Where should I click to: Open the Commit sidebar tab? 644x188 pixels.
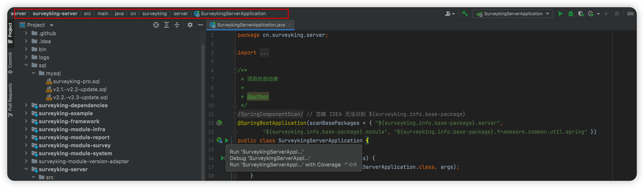[x=10, y=63]
